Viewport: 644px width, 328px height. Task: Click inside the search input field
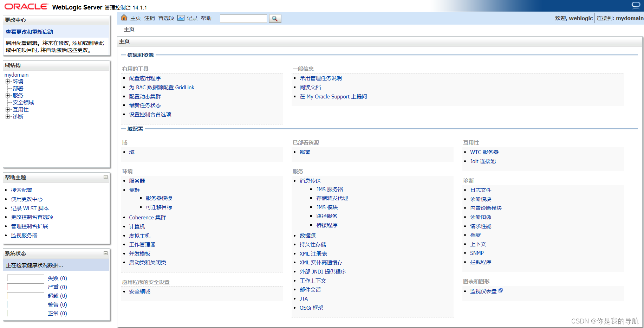pyautogui.click(x=243, y=18)
